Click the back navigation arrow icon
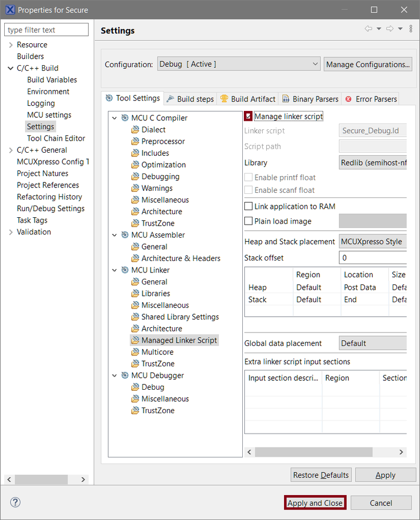This screenshot has height=520, width=420. tap(368, 29)
